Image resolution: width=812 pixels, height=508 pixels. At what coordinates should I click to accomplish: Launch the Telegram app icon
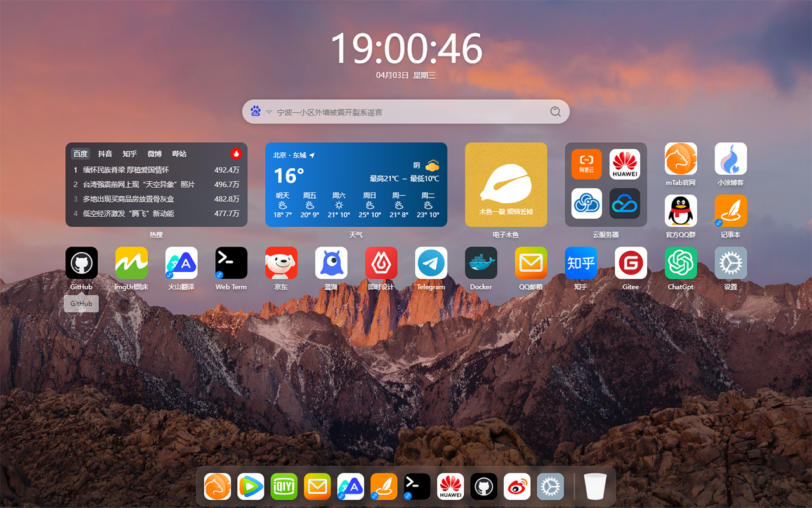(x=431, y=263)
